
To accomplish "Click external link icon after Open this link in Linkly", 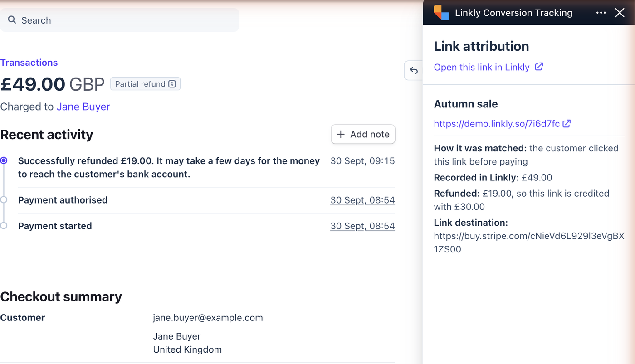I will [539, 67].
